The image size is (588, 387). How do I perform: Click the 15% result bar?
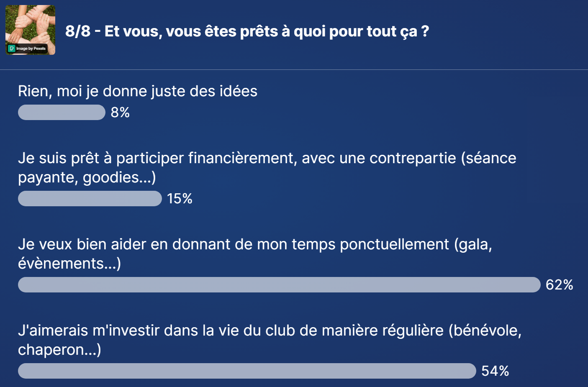(90, 198)
